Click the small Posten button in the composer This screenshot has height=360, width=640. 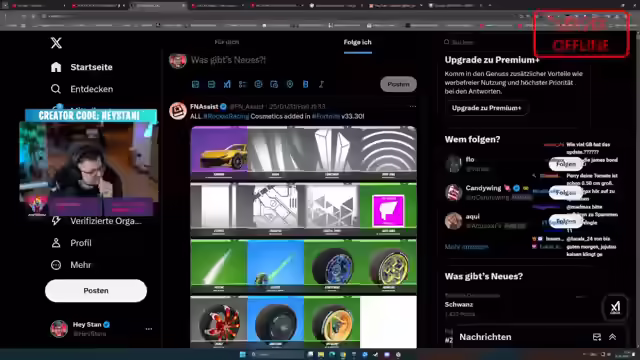pyautogui.click(x=398, y=84)
